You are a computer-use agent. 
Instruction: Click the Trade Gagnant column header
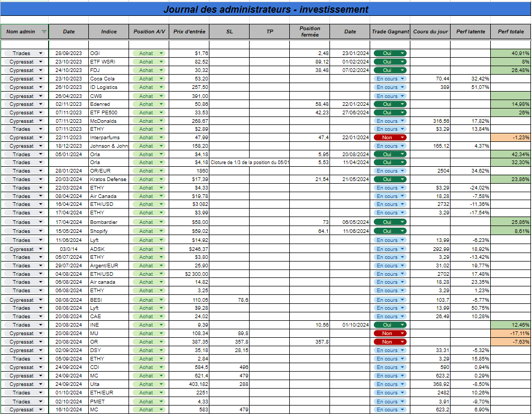coord(390,32)
